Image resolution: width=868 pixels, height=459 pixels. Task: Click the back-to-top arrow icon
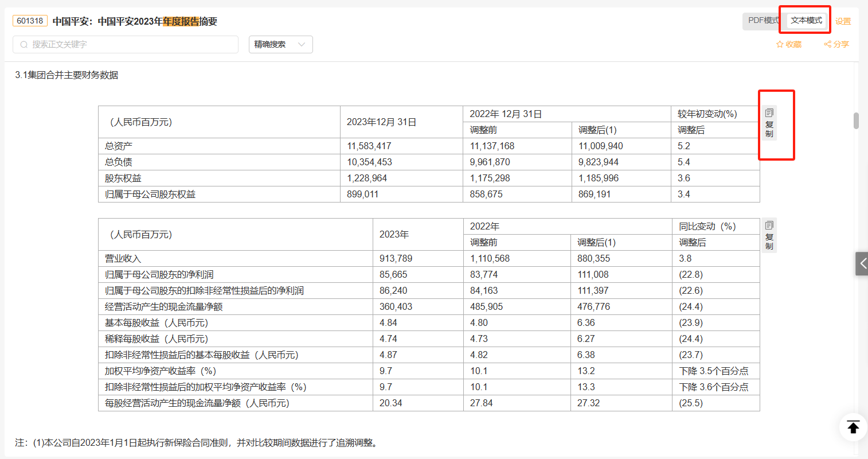[853, 427]
